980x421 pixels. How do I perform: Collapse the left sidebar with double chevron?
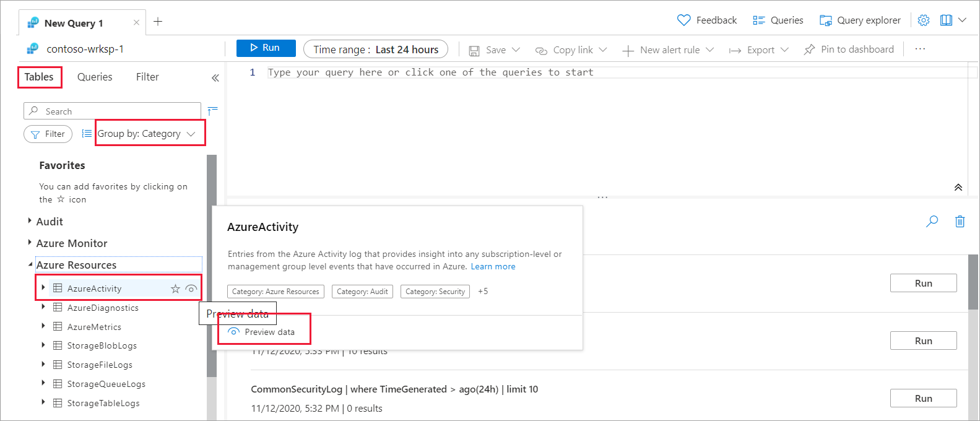coord(215,77)
